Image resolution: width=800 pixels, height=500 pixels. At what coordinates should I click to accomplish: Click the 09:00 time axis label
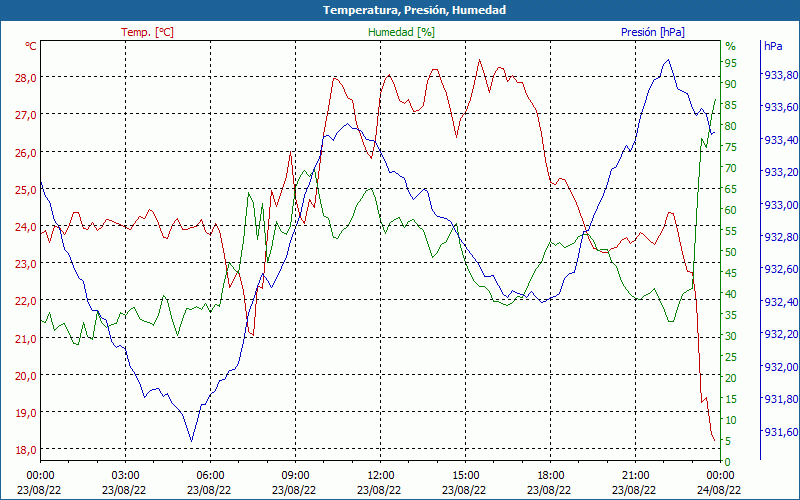point(295,476)
